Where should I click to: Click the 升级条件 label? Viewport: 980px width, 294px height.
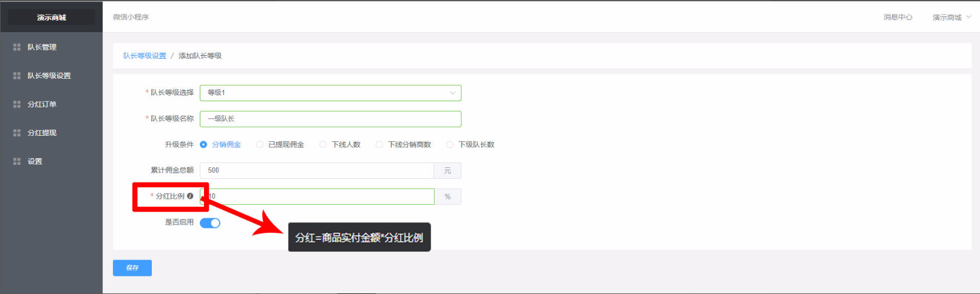179,144
